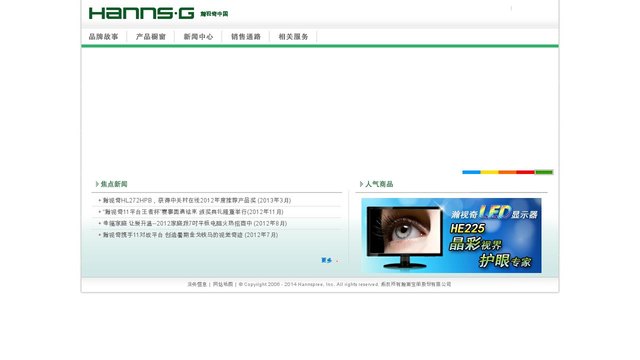
Task: Open the 2012年7月 news item
Action: point(190,235)
